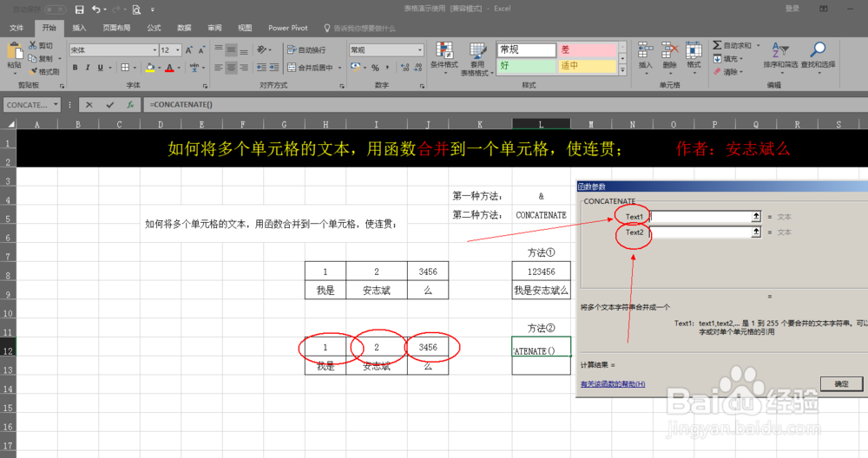Image resolution: width=868 pixels, height=458 pixels.
Task: Expand the name box CONCATE... dropdown
Action: pyautogui.click(x=56, y=105)
